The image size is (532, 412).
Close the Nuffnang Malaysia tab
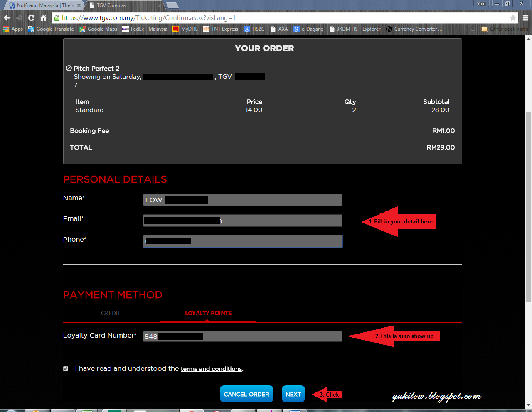point(79,5)
